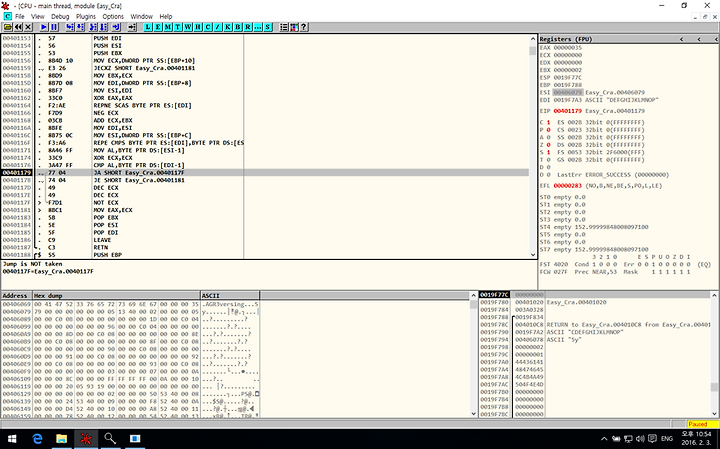720x449 pixels.
Task: Open the Help menu
Action: [x=166, y=16]
